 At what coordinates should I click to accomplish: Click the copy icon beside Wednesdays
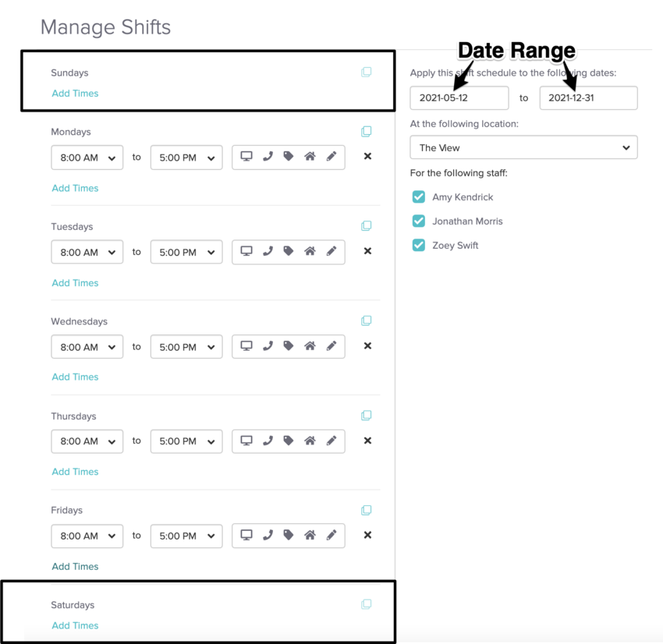pos(366,320)
